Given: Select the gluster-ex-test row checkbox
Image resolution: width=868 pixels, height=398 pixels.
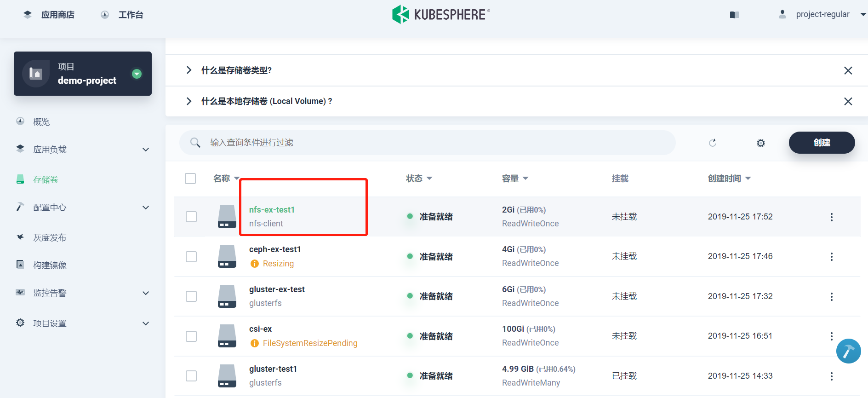Looking at the screenshot, I should 191,296.
